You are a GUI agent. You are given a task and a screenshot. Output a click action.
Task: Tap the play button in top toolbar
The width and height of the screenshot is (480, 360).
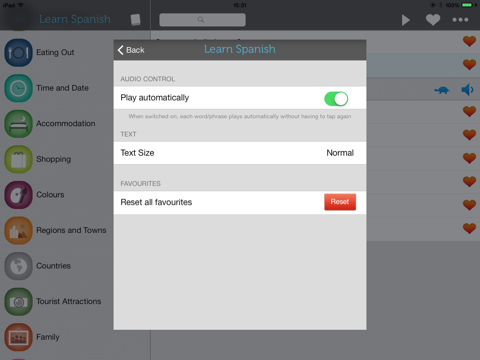pyautogui.click(x=405, y=20)
